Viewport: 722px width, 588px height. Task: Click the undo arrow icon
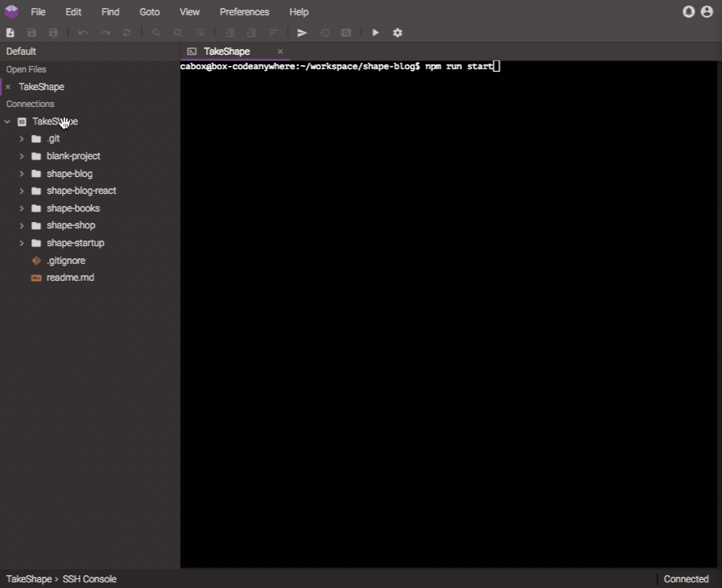pyautogui.click(x=83, y=33)
